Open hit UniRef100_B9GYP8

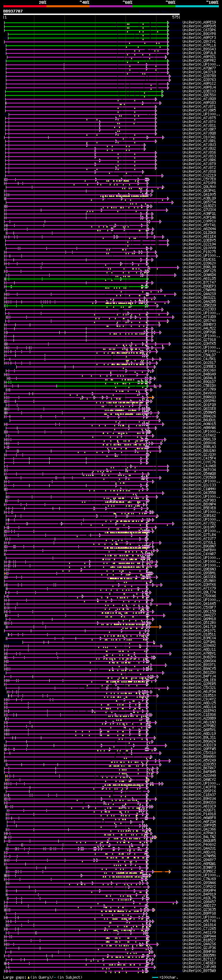199,34
